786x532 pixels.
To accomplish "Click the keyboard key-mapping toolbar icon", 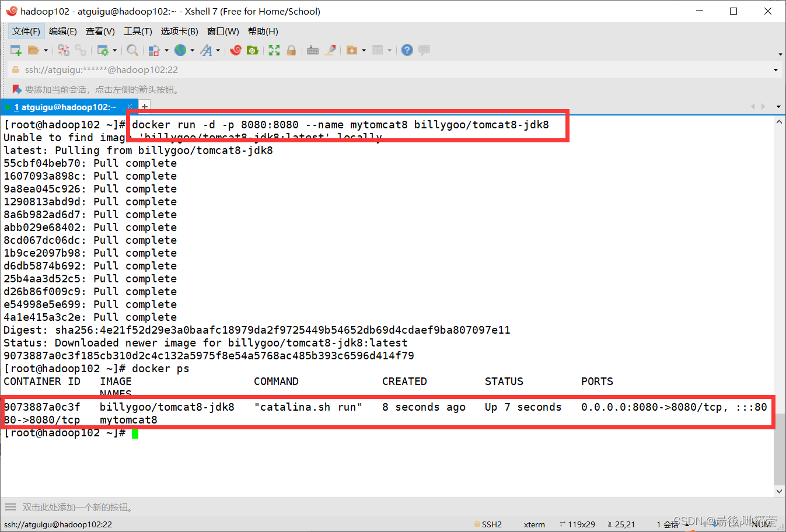I will (313, 50).
